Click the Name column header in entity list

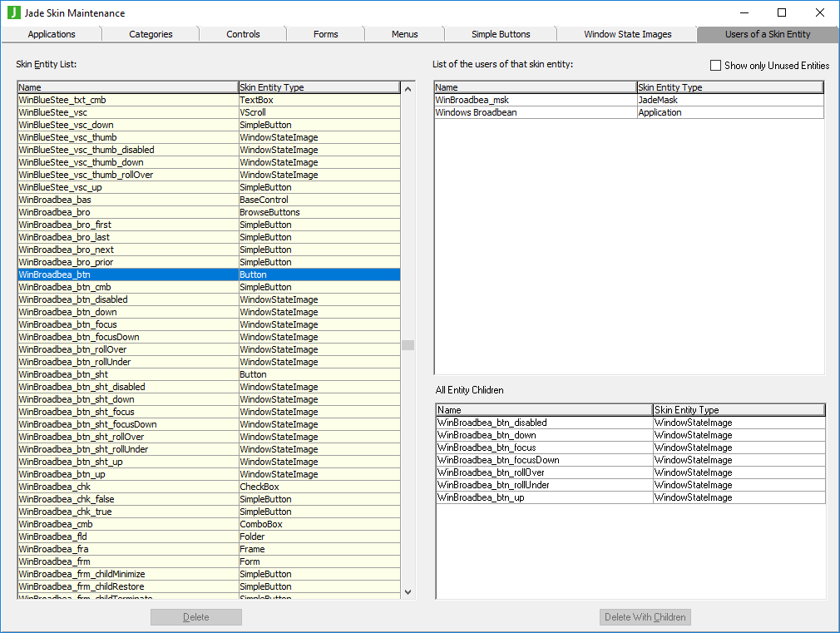coord(127,87)
